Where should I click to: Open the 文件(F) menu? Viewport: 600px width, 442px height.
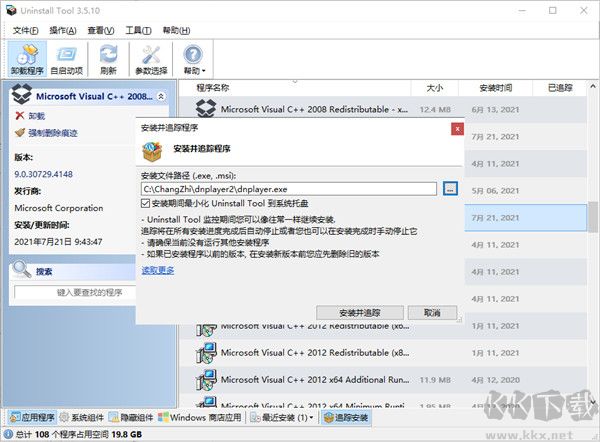(x=26, y=30)
